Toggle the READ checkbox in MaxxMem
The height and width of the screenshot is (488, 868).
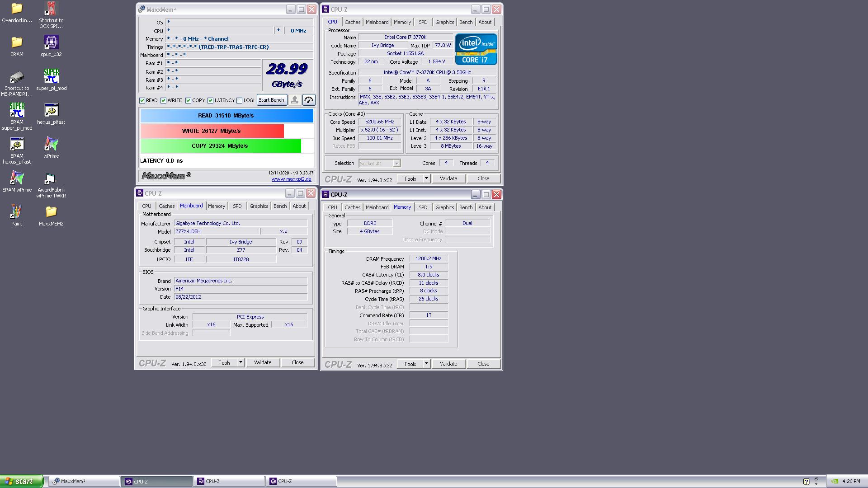[x=142, y=100]
